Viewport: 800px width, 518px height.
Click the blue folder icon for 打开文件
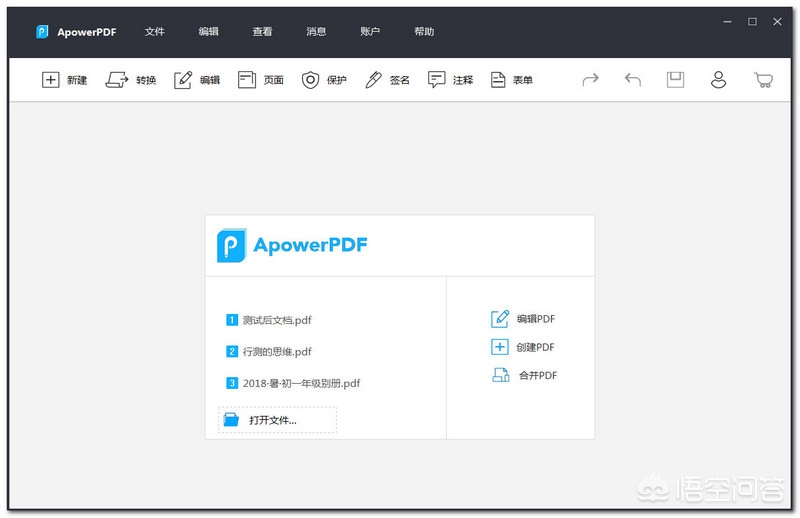click(231, 420)
